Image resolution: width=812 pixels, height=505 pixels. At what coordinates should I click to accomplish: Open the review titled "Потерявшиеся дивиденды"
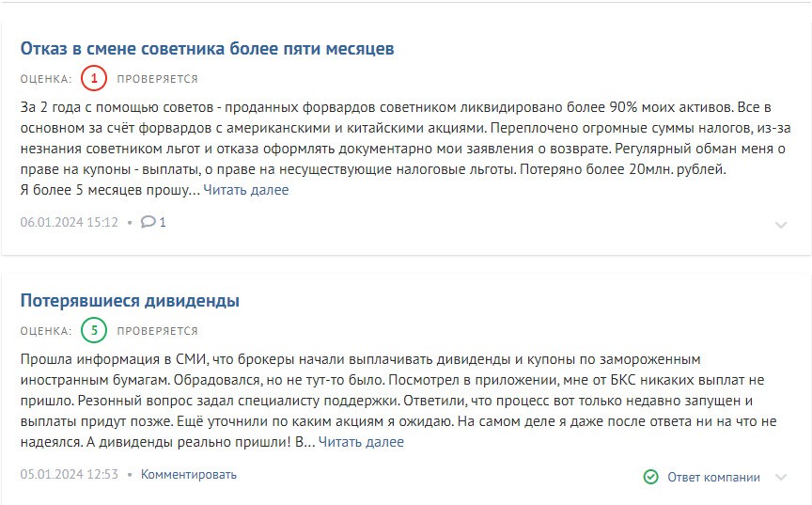[130, 300]
